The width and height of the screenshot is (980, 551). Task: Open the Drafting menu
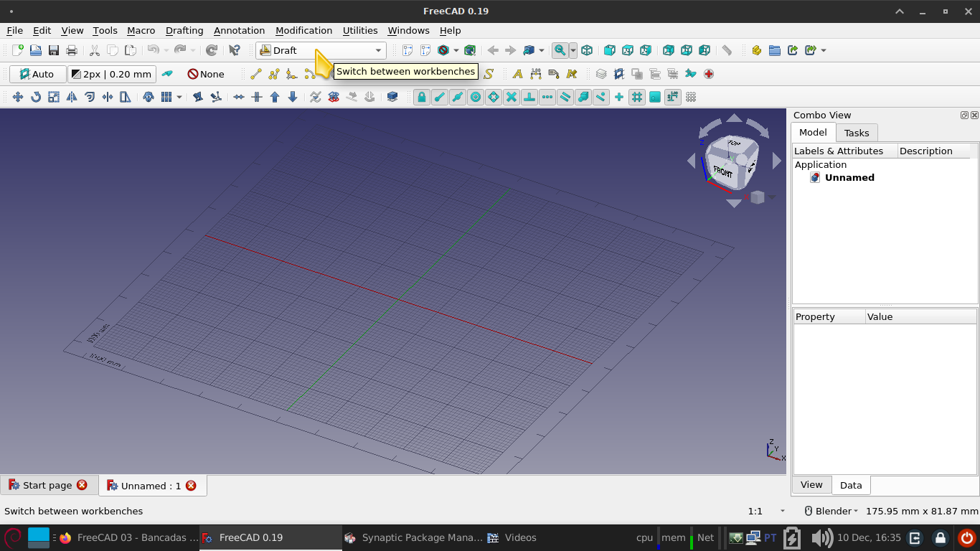click(184, 30)
